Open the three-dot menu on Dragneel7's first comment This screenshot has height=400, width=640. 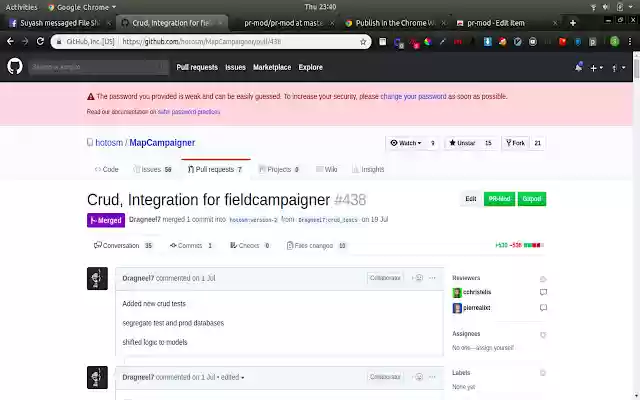pos(433,278)
